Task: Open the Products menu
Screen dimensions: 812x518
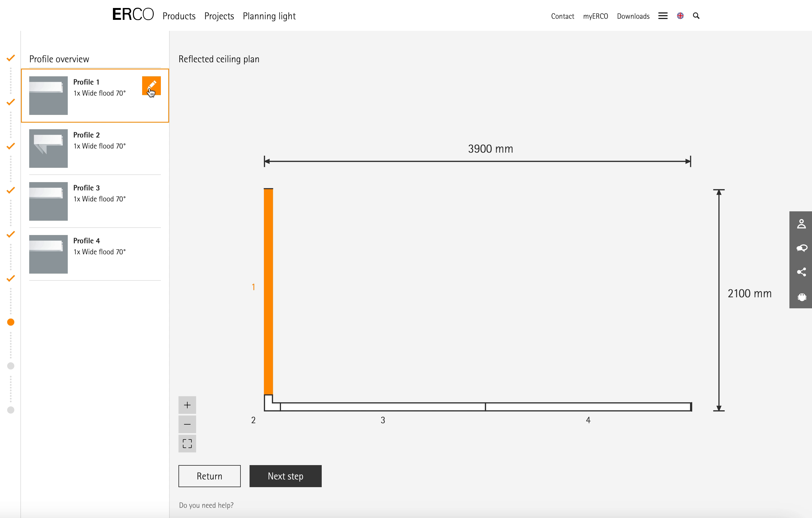Action: pos(179,16)
